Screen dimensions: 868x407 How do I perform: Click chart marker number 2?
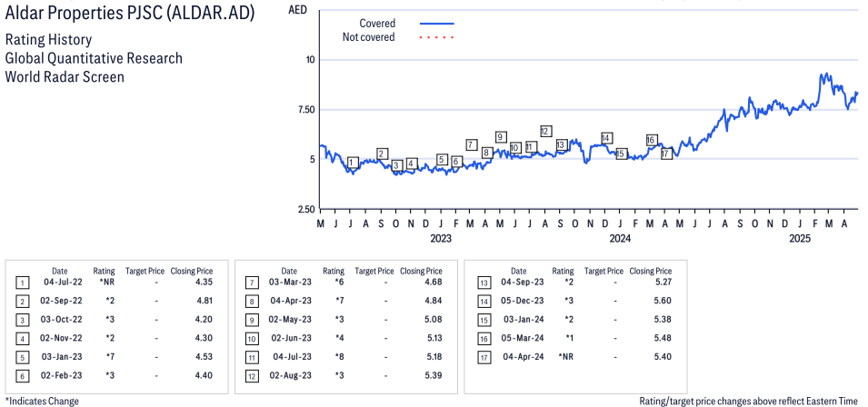[x=382, y=154]
